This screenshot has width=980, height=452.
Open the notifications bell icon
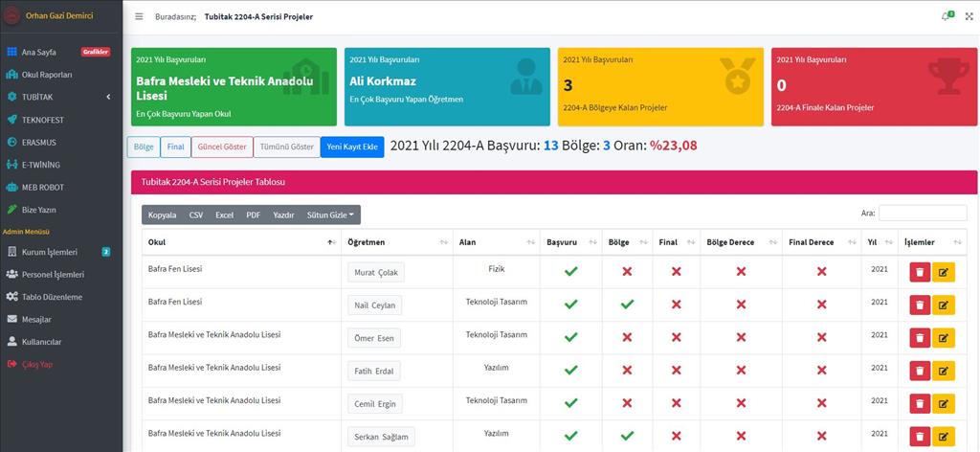tap(946, 16)
